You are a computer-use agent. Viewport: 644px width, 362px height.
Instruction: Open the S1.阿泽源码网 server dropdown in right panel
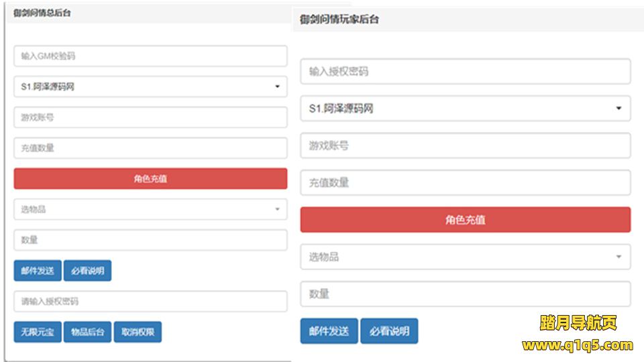point(465,109)
